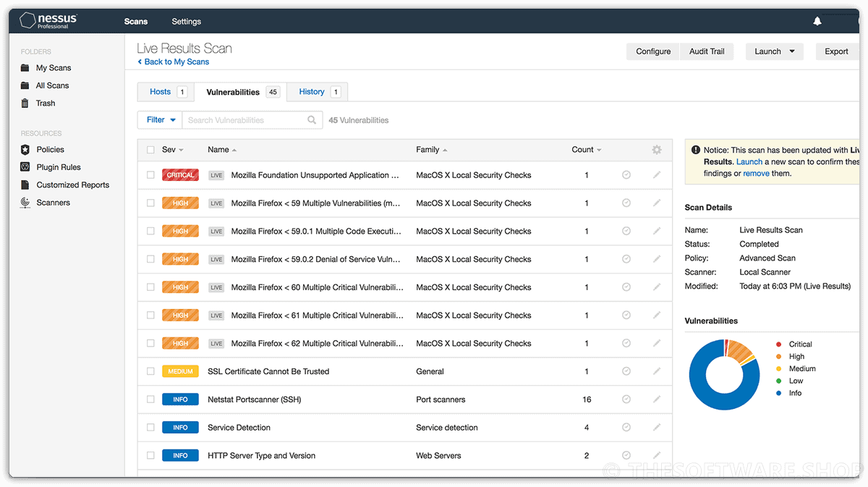This screenshot has height=487, width=868.
Task: Edit the SSL Certificate Cannot Be Trusted row
Action: point(657,371)
